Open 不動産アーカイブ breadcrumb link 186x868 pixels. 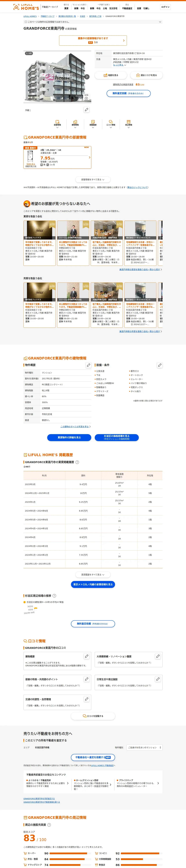(48, 16)
